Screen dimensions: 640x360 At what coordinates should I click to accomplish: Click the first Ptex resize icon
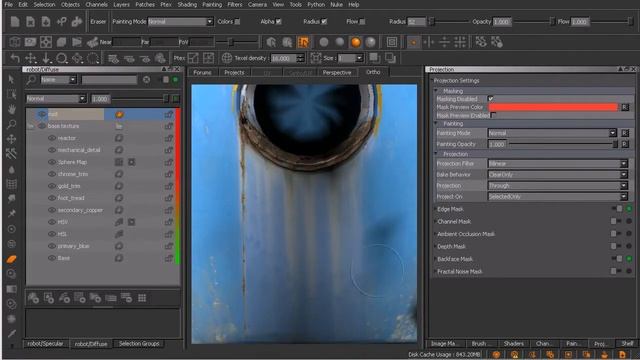[193, 58]
